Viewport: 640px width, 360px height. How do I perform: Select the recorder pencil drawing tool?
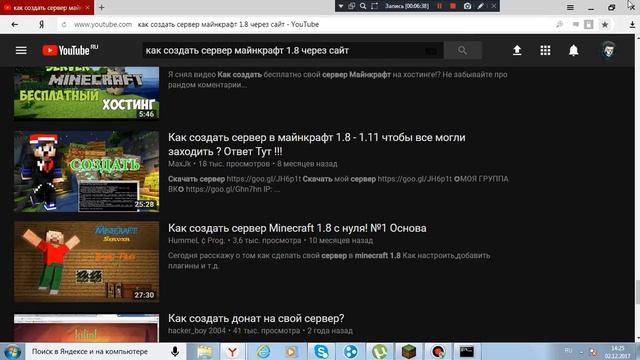tap(481, 6)
